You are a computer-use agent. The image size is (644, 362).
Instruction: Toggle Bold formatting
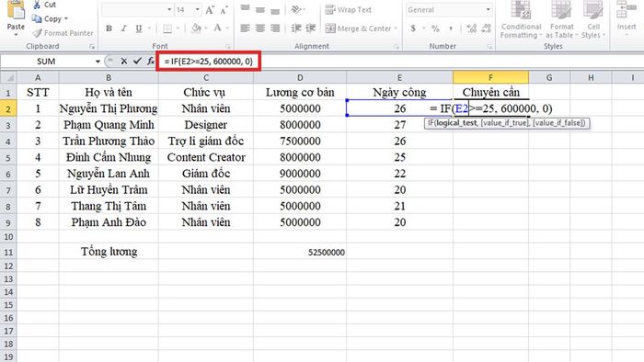tap(109, 28)
